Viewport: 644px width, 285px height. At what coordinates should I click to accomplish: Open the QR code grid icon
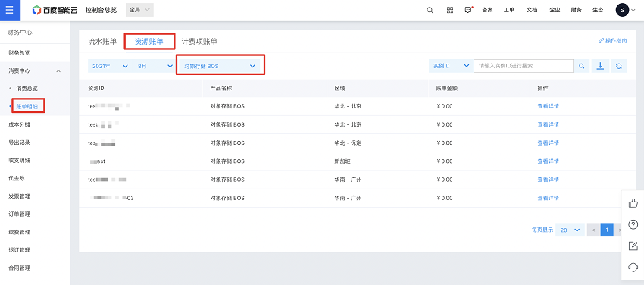[x=450, y=11]
